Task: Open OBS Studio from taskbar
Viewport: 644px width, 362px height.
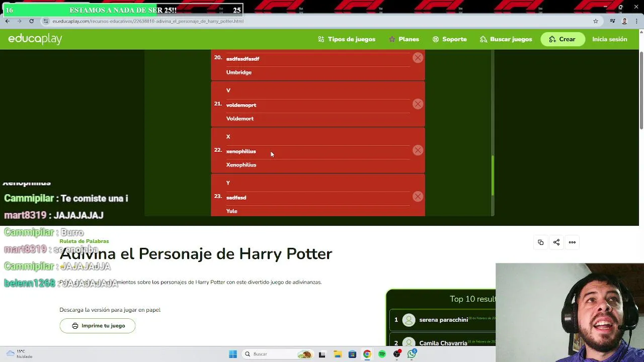Action: coord(397,354)
